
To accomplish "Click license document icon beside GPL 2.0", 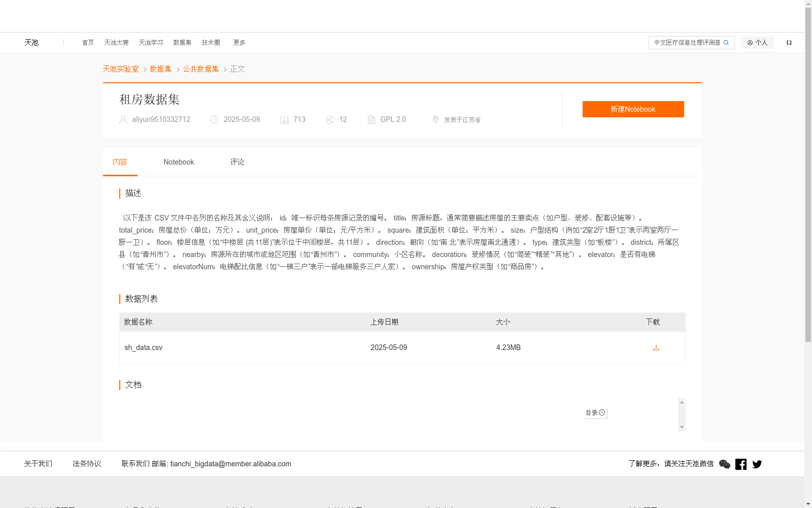I will [x=371, y=120].
